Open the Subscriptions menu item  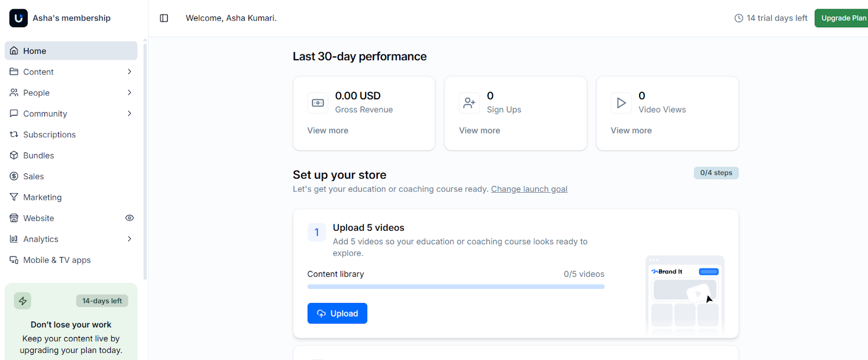point(71,135)
